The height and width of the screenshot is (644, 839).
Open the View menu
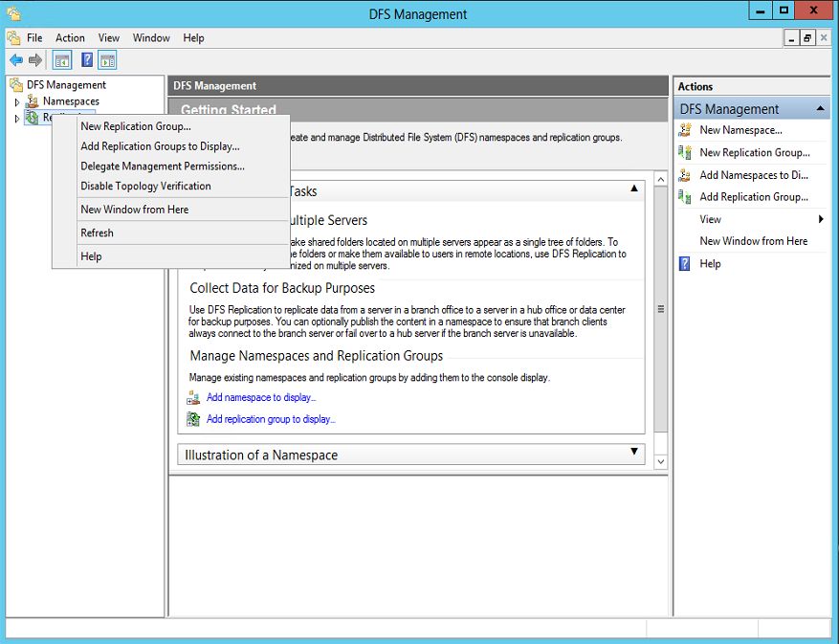tap(109, 38)
